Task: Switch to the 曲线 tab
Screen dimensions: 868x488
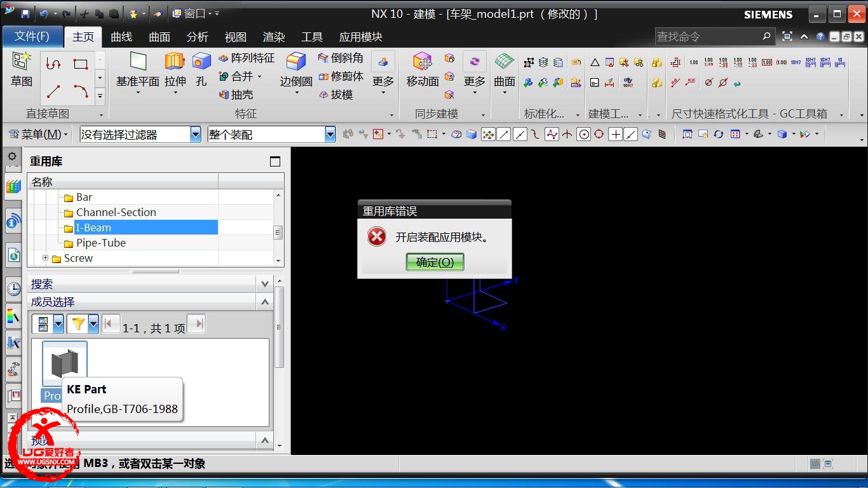Action: click(121, 37)
